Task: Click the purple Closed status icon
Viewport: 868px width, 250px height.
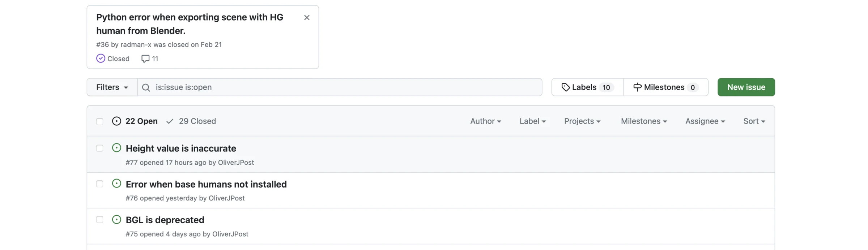Action: [101, 59]
